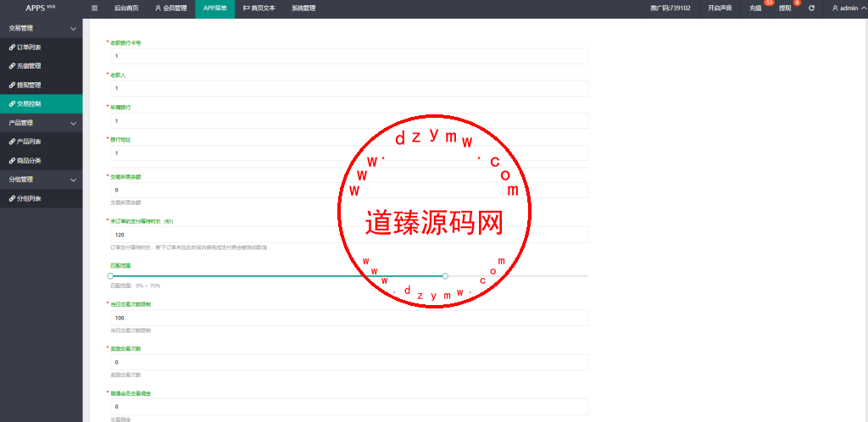Image resolution: width=868 pixels, height=422 pixels.
Task: Open 商品分类 in the sidebar
Action: 41,160
